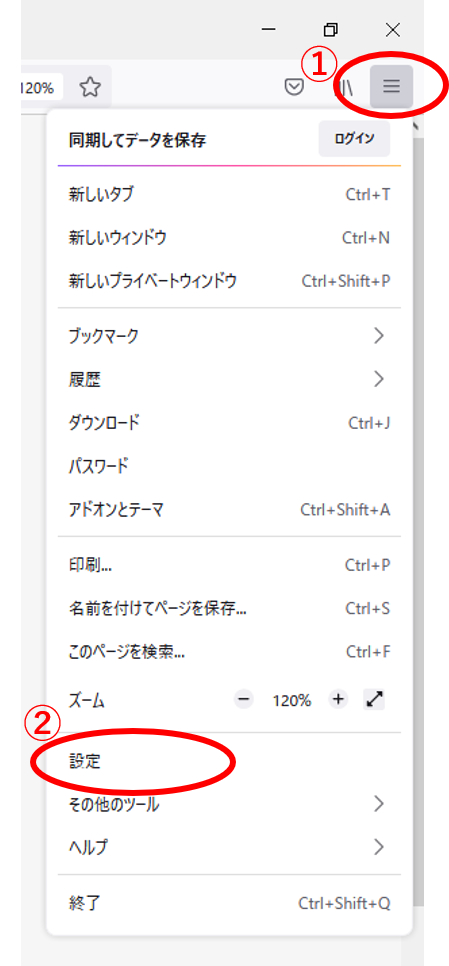449x966 pixels.
Task: Select アドオンとテーマ entry
Action: (229, 509)
